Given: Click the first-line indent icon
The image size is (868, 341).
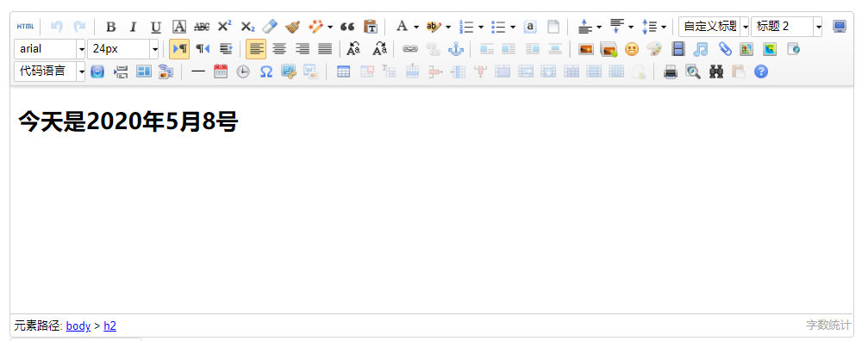Looking at the screenshot, I should pyautogui.click(x=225, y=49).
